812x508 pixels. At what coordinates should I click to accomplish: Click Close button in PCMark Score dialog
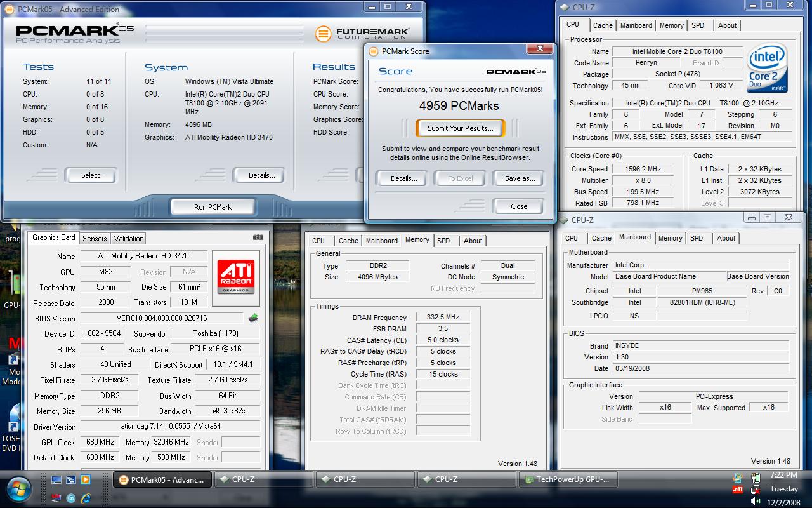tap(519, 206)
